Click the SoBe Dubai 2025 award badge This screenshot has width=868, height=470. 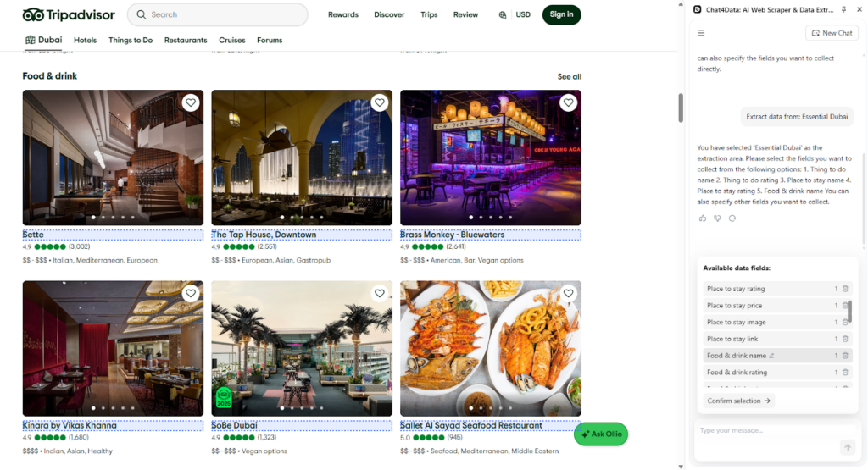[x=224, y=397]
